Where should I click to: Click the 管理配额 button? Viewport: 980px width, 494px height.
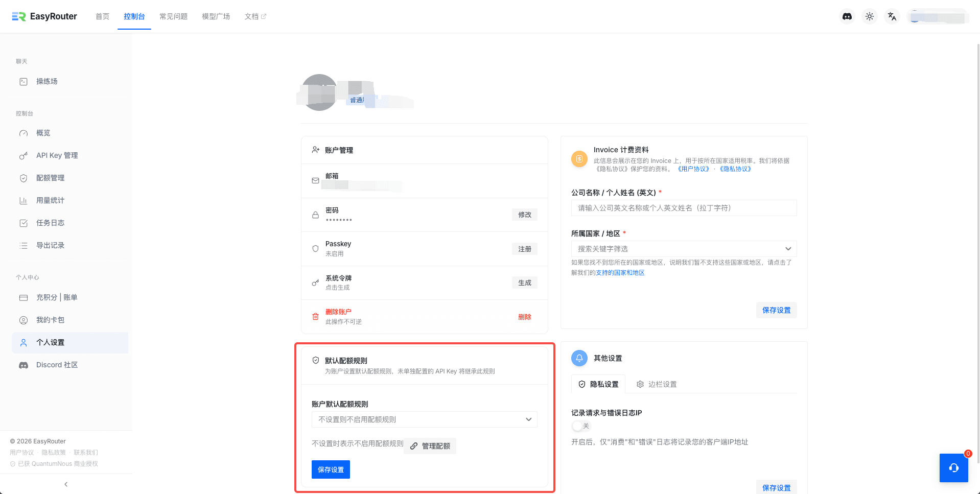coord(430,446)
